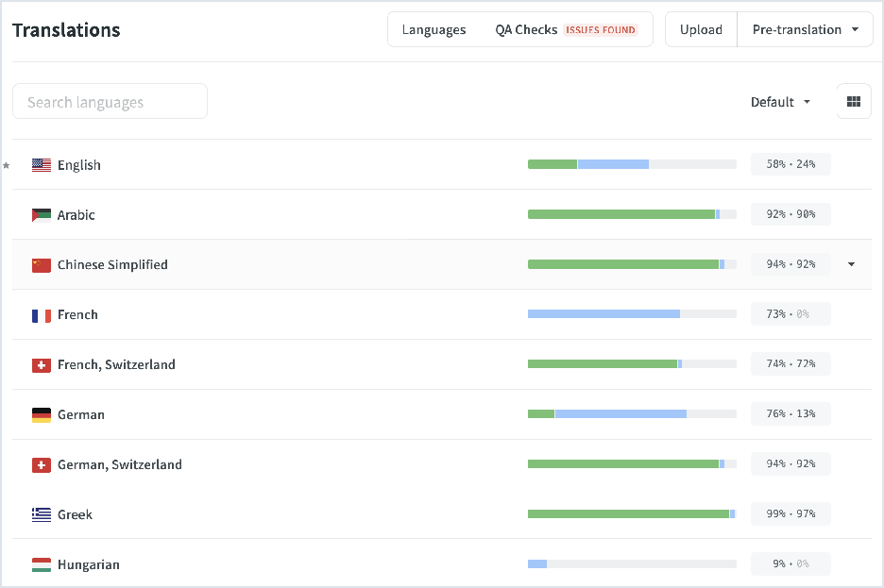Click the Arabic flag icon
The height and width of the screenshot is (588, 884).
[42, 215]
